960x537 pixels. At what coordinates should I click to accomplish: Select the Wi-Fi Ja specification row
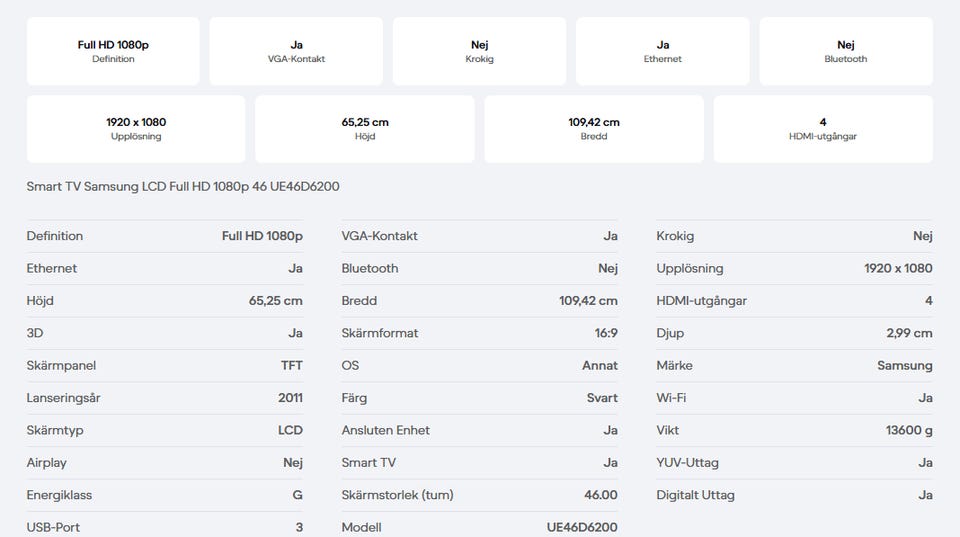pyautogui.click(x=794, y=398)
